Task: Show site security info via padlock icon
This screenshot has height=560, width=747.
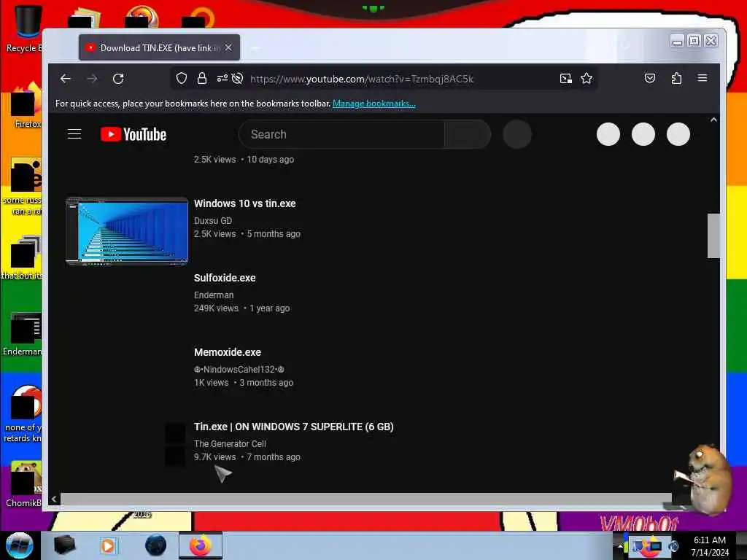Action: 202,79
